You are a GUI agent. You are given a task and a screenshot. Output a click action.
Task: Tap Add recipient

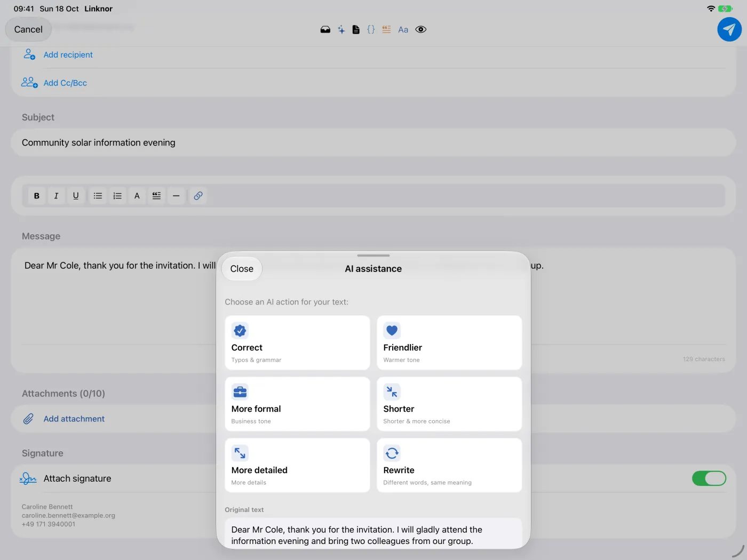(68, 55)
